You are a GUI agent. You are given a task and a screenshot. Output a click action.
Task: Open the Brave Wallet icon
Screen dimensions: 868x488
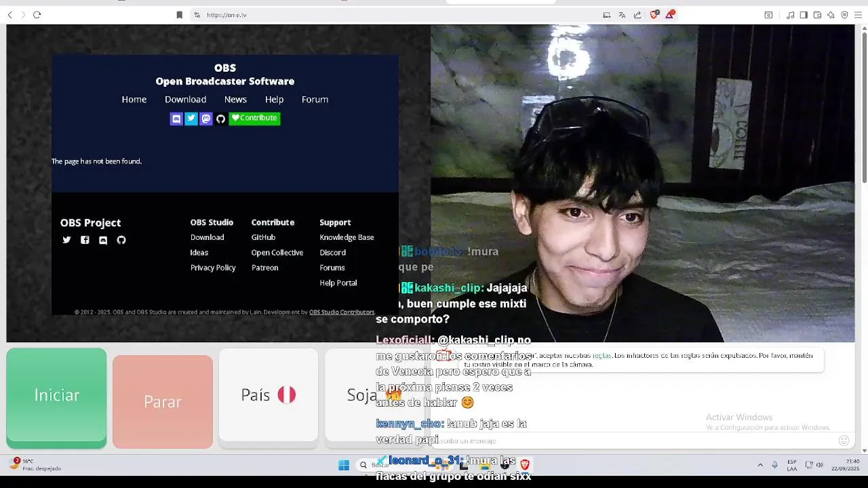point(817,15)
